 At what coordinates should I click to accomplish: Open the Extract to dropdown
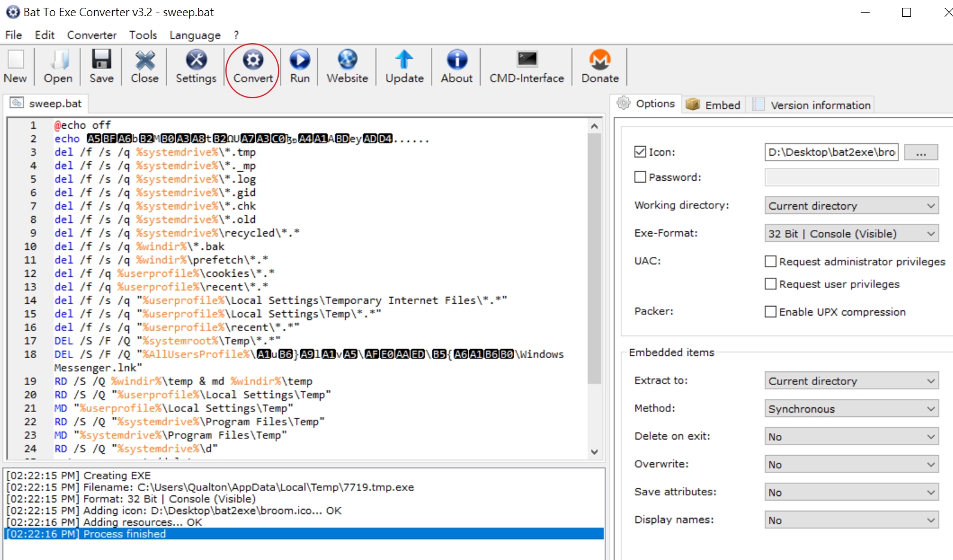[x=852, y=381]
